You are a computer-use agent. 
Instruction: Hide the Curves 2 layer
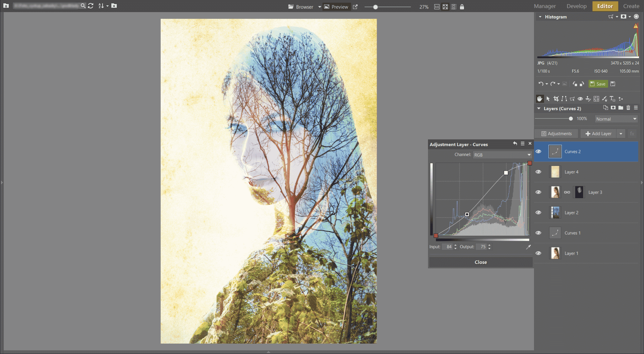point(538,151)
